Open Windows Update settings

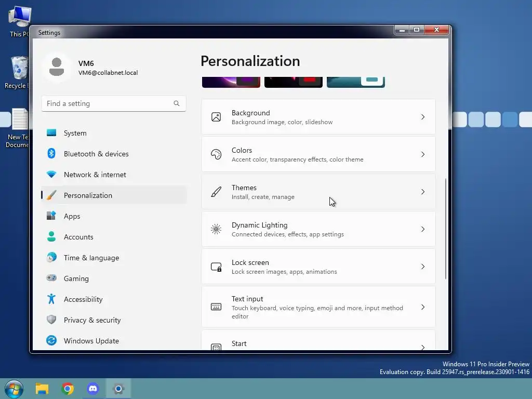click(114, 341)
